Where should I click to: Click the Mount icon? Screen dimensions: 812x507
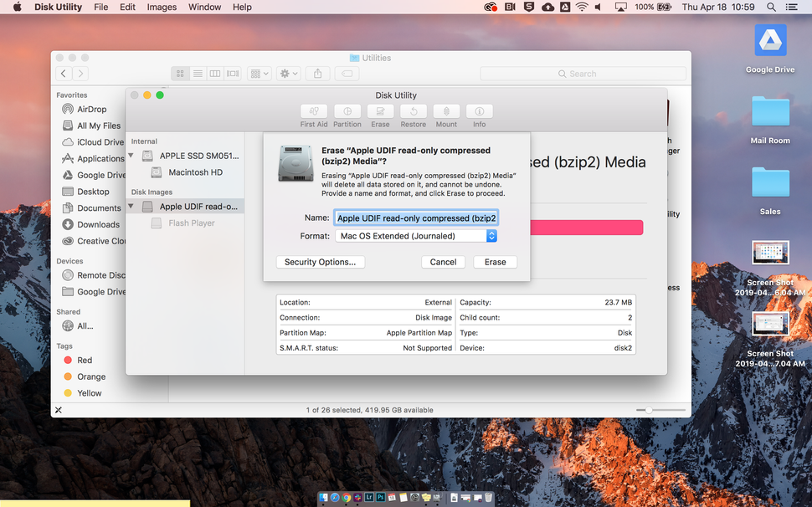[x=446, y=113]
